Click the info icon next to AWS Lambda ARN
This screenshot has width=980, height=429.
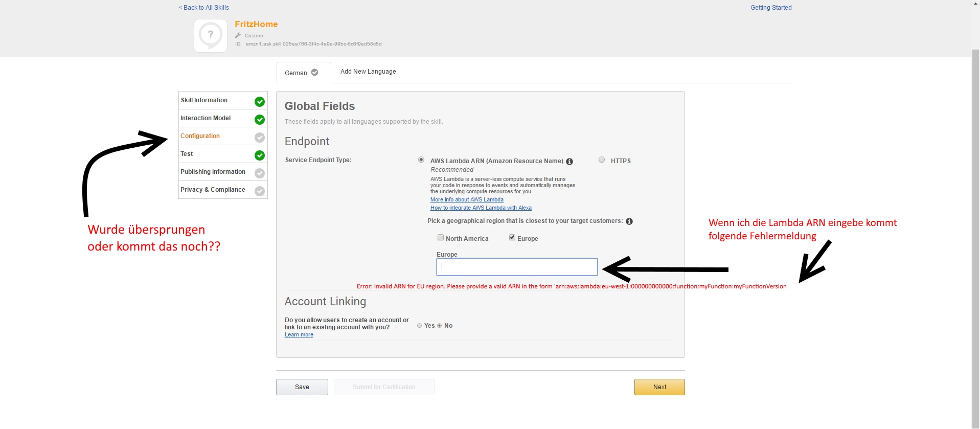tap(569, 162)
